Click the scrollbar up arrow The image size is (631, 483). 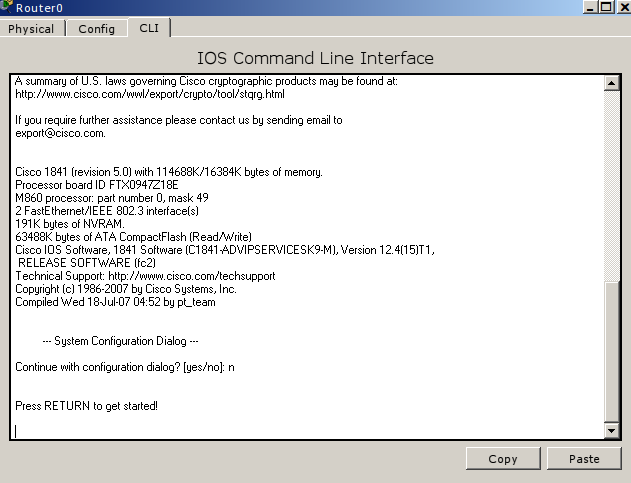coord(611,83)
